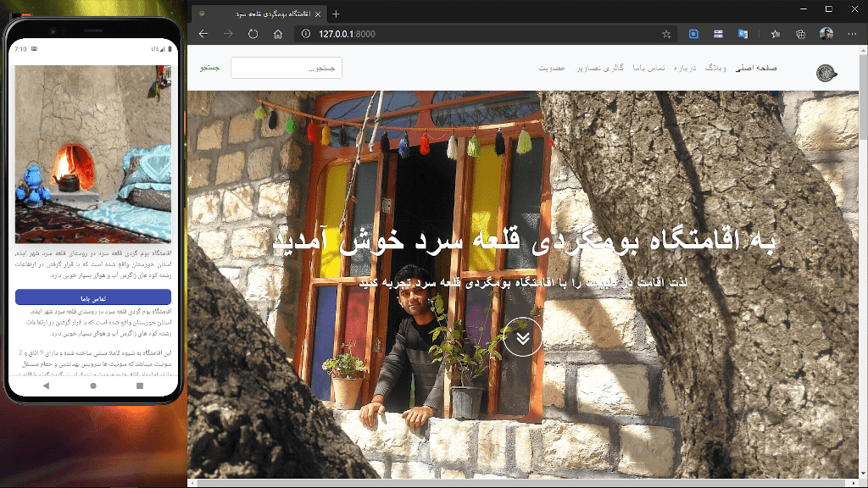Open a new browser tab
Screen dimensions: 868x488
(x=337, y=14)
